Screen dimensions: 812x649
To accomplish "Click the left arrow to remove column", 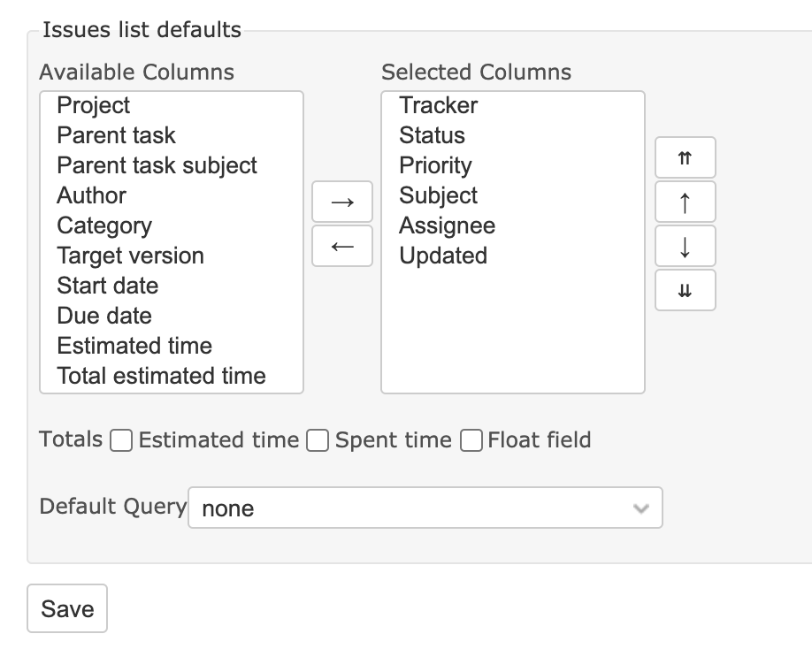I will (342, 246).
